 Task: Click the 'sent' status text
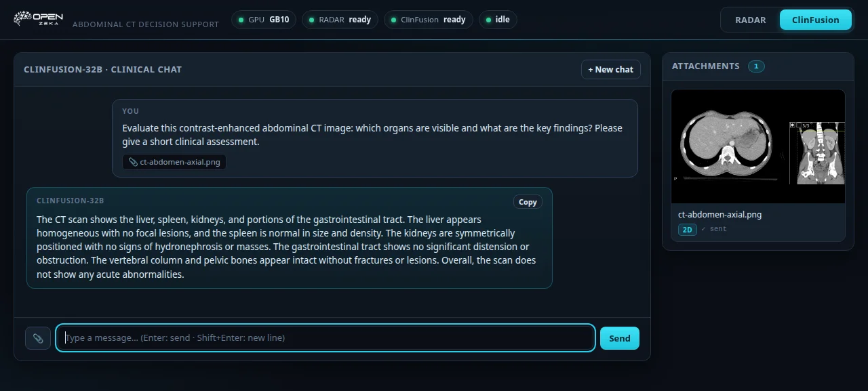[x=714, y=229]
